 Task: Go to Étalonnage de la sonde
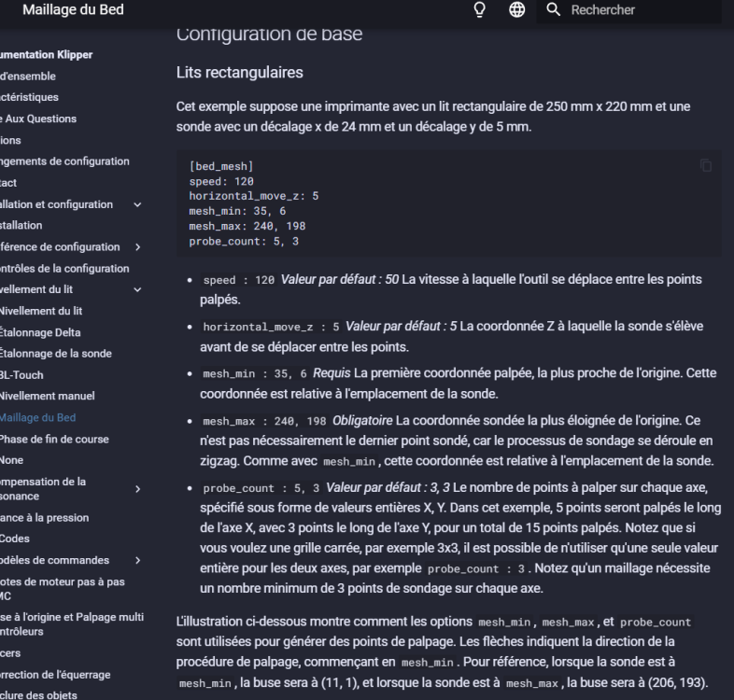pyautogui.click(x=56, y=354)
